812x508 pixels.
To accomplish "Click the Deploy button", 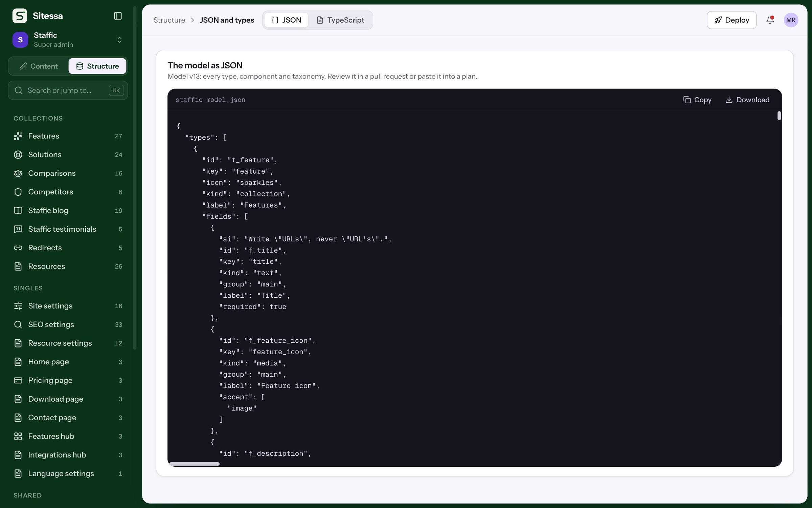I will point(731,20).
